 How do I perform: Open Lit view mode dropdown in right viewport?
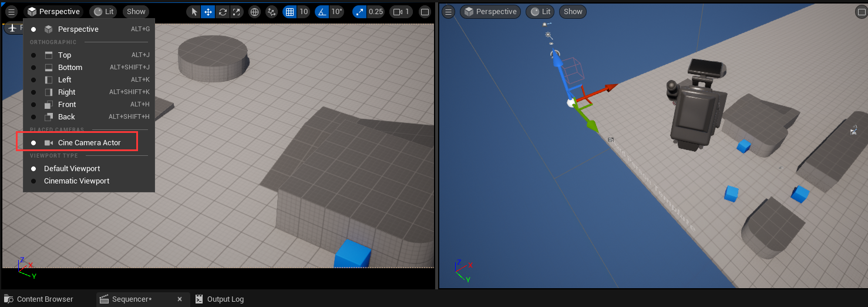pyautogui.click(x=540, y=12)
